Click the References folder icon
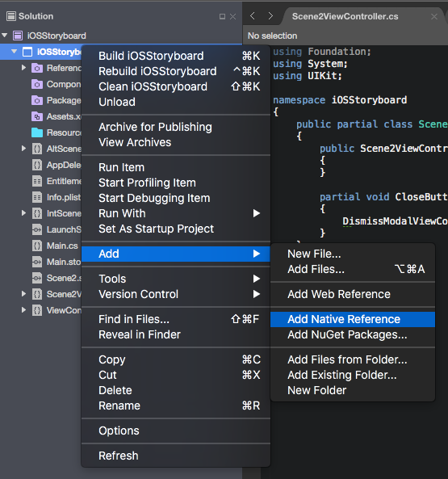 tap(37, 68)
